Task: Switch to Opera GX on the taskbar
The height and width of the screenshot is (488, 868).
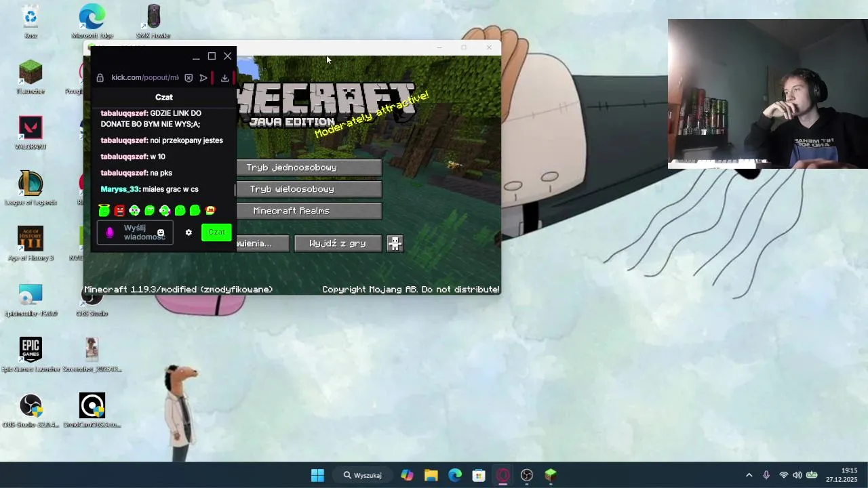Action: (x=502, y=475)
